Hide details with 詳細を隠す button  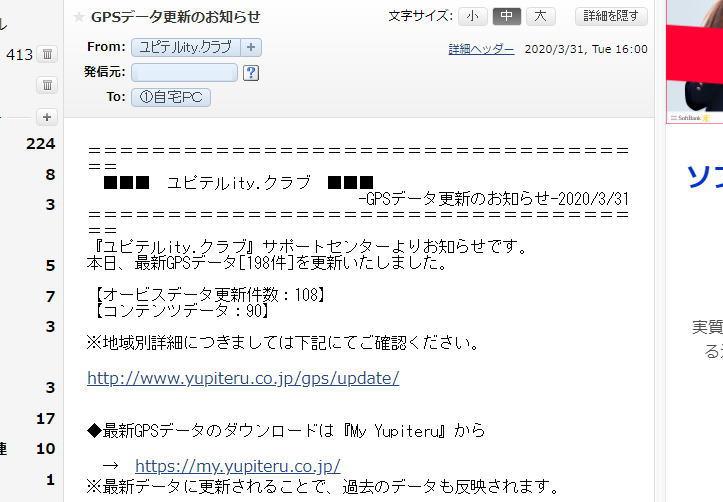pos(611,17)
